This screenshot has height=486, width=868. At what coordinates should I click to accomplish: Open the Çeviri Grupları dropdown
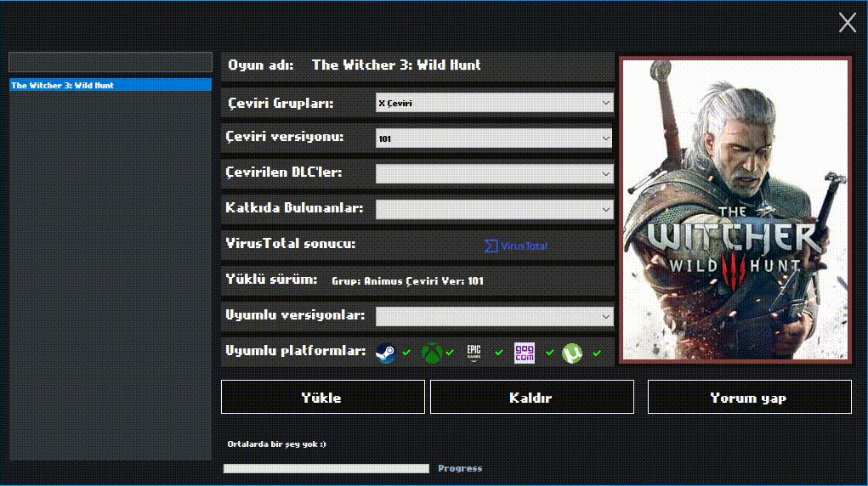pos(494,103)
